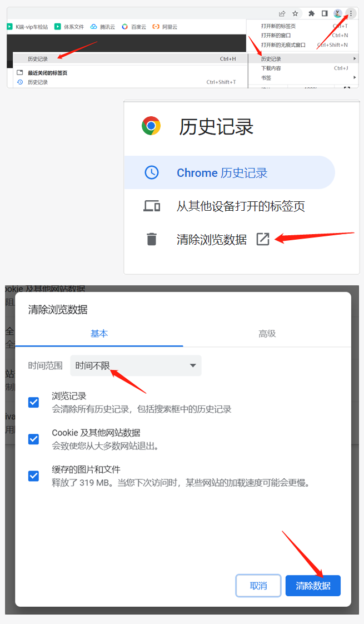
Task: Click the share page icon
Action: click(282, 13)
